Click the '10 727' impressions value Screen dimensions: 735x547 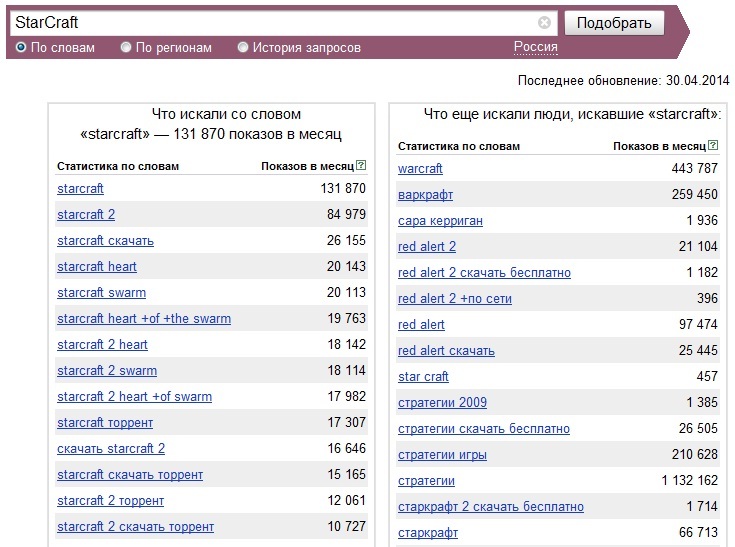pos(346,526)
